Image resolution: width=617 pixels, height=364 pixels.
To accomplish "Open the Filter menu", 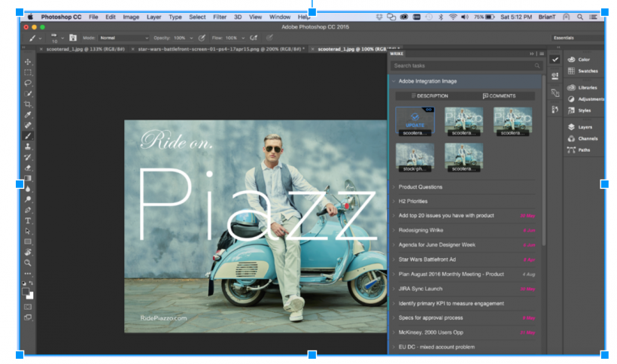I will point(220,16).
